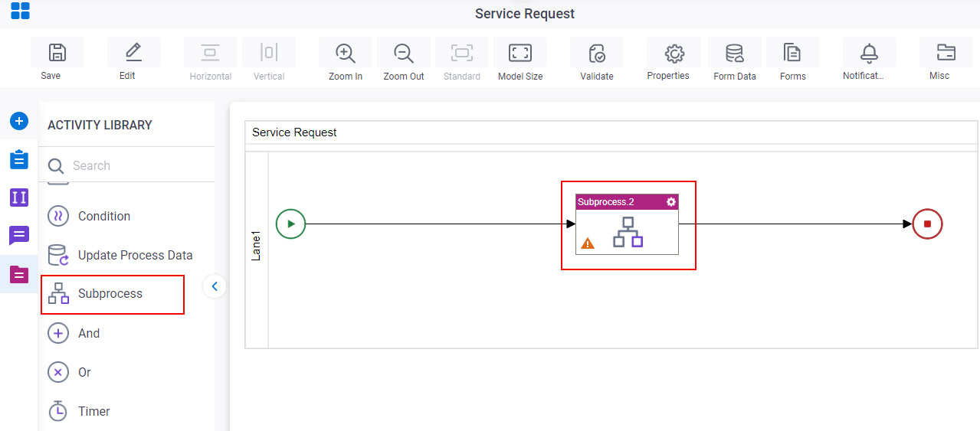Open the magenta folder sidebar icon
The width and height of the screenshot is (980, 431).
pyautogui.click(x=19, y=274)
